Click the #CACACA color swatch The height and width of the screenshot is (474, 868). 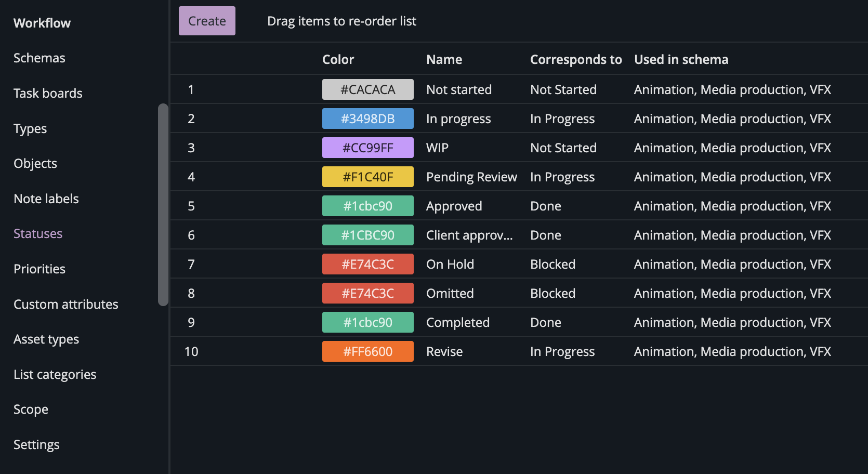[x=367, y=89]
